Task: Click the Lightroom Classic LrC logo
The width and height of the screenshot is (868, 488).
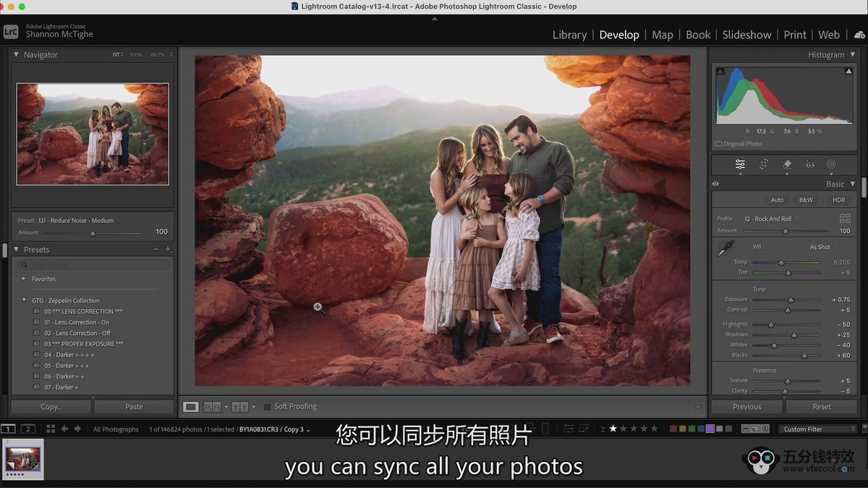Action: click(11, 31)
